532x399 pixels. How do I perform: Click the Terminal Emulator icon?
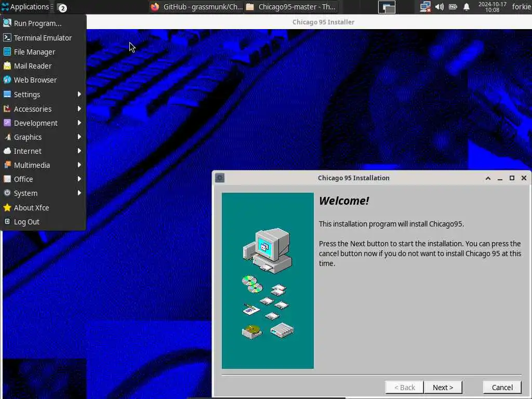tap(7, 37)
